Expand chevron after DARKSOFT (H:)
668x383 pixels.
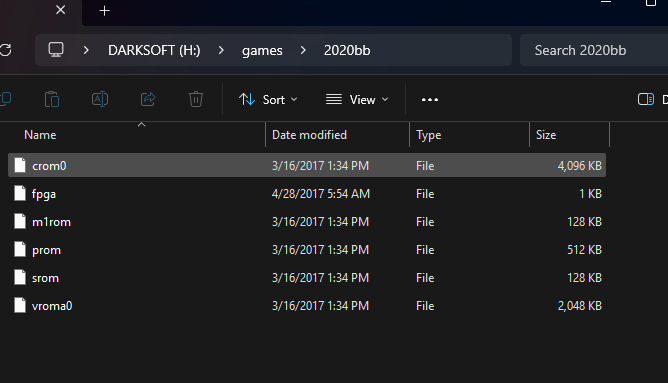pos(221,50)
